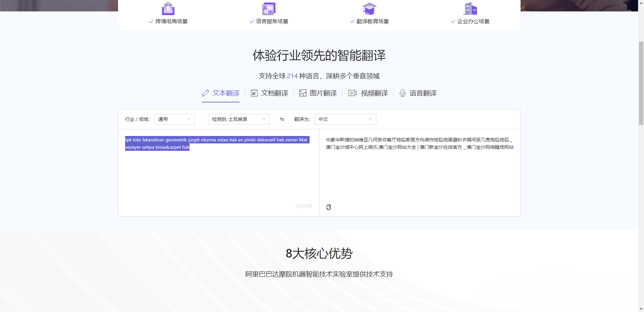
Task: Expand the detected language dropdown 土耳其语
Action: pyautogui.click(x=239, y=119)
